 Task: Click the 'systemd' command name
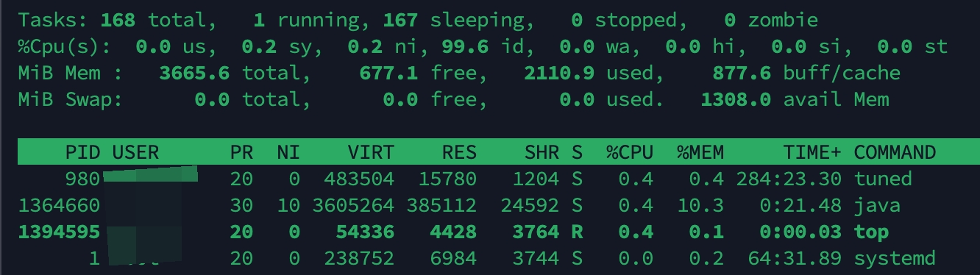pos(895,259)
